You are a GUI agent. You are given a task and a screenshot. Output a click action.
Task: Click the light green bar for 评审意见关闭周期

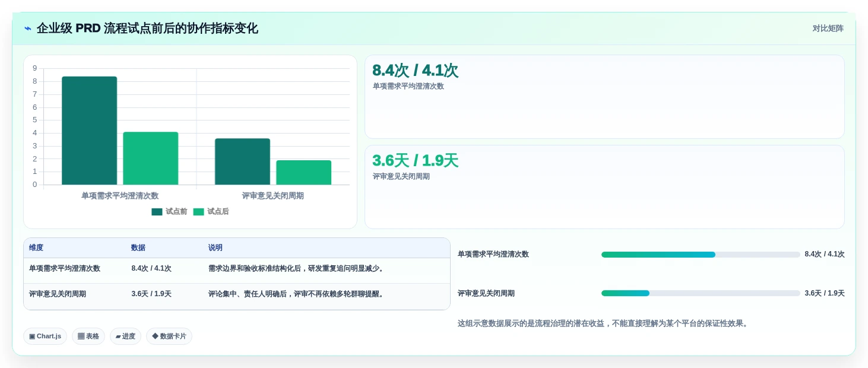tap(303, 172)
